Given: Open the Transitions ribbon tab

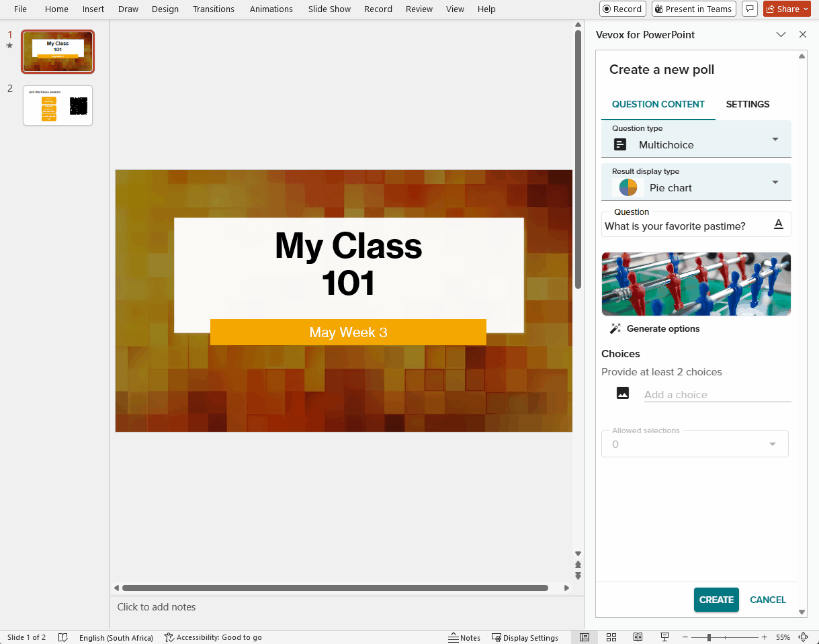Looking at the screenshot, I should click(x=213, y=9).
